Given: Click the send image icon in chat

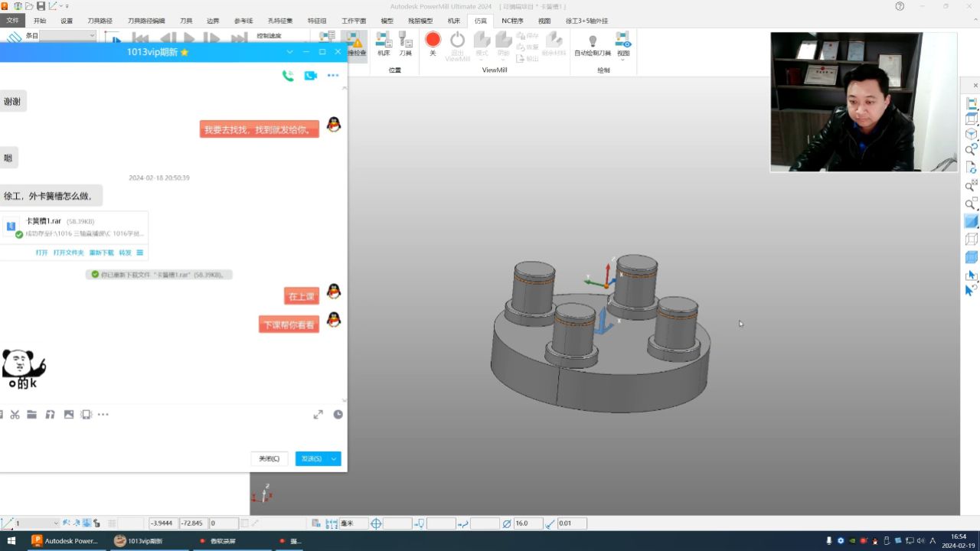Looking at the screenshot, I should (x=69, y=415).
